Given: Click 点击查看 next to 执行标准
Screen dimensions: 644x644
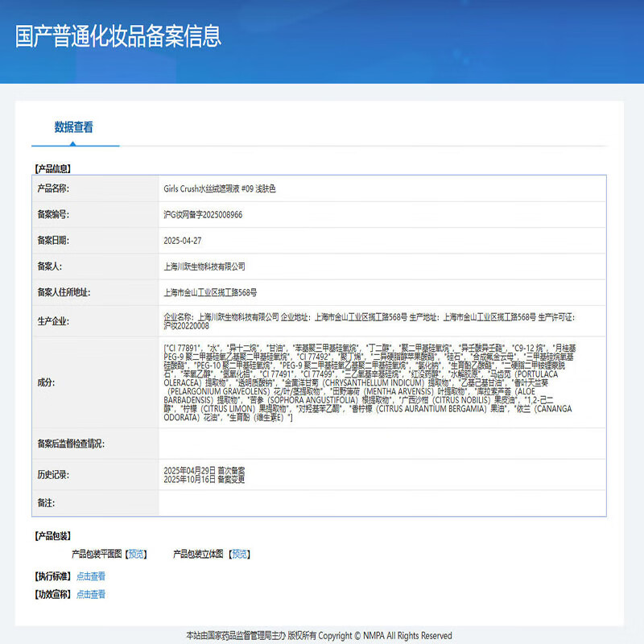Looking at the screenshot, I should pos(91,576).
